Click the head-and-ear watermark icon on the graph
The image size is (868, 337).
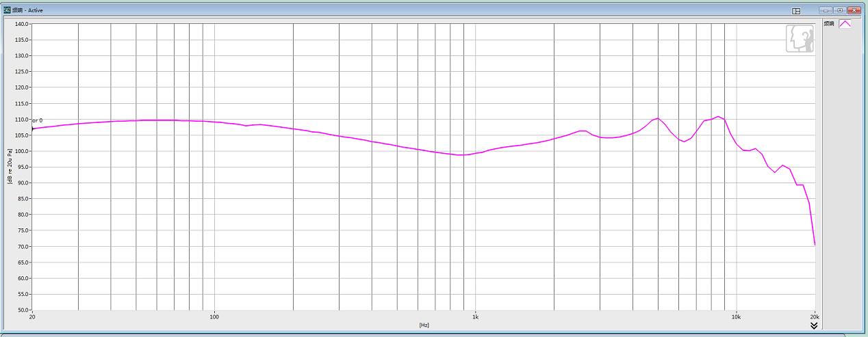pos(799,39)
